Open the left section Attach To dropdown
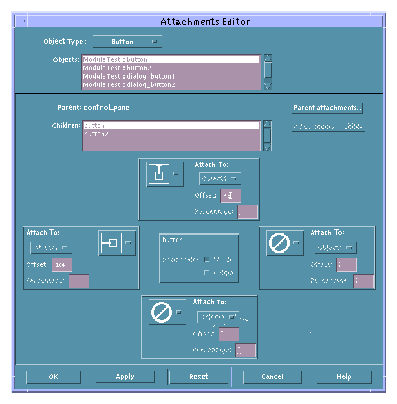 51,248
